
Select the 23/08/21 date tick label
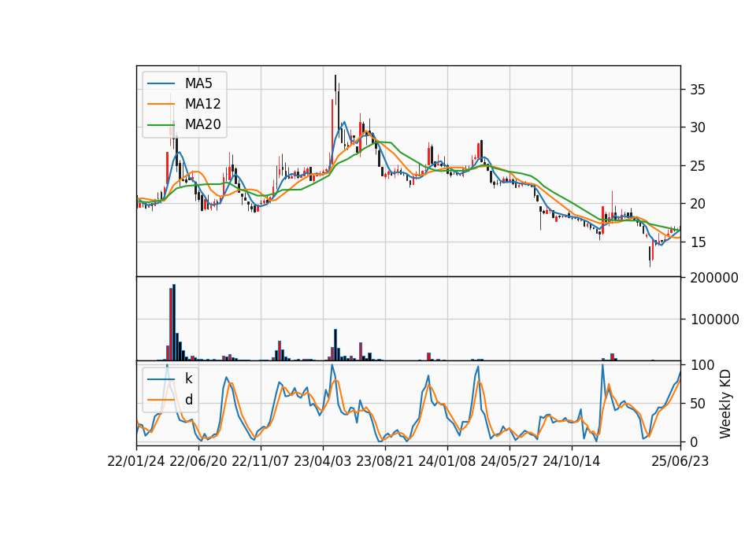(385, 461)
